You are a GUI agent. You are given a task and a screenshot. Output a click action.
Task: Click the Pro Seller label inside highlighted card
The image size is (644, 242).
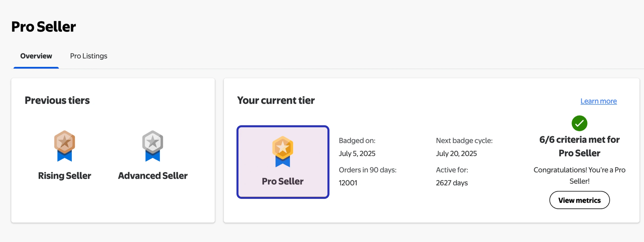[x=283, y=181]
